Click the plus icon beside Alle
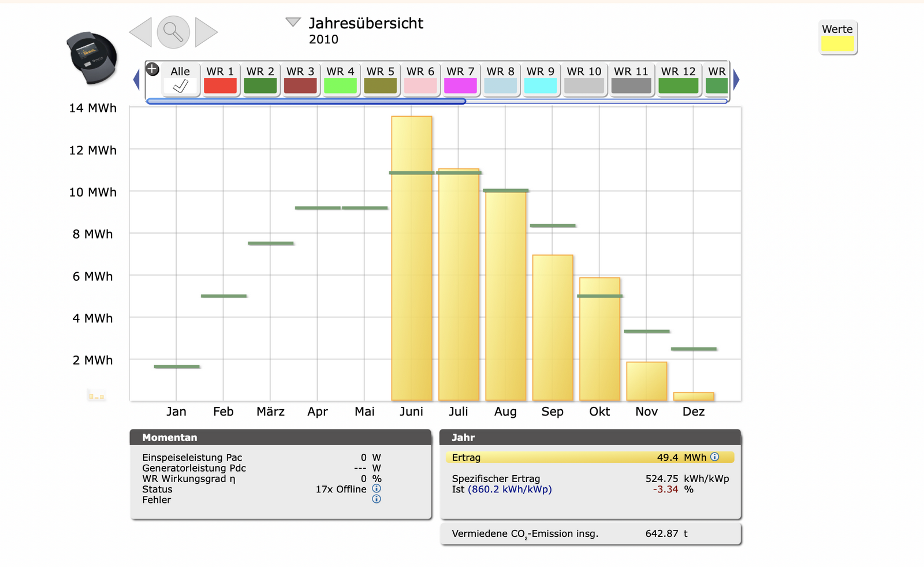Screen dimensions: 924x567 (152, 69)
